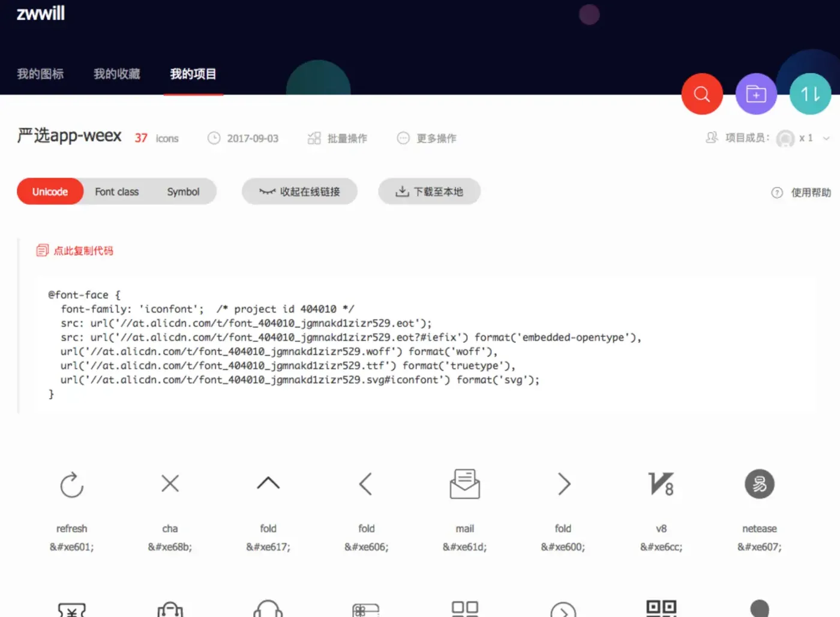
Task: Select the cha cross icon
Action: click(170, 483)
